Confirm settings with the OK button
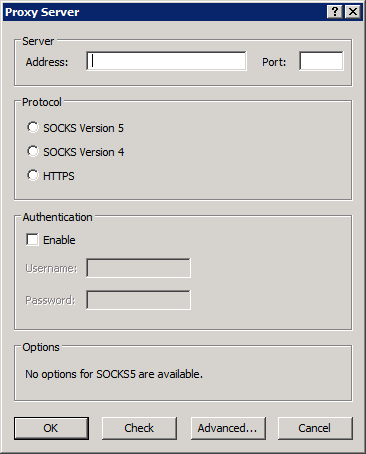The image size is (366, 454). (x=51, y=428)
